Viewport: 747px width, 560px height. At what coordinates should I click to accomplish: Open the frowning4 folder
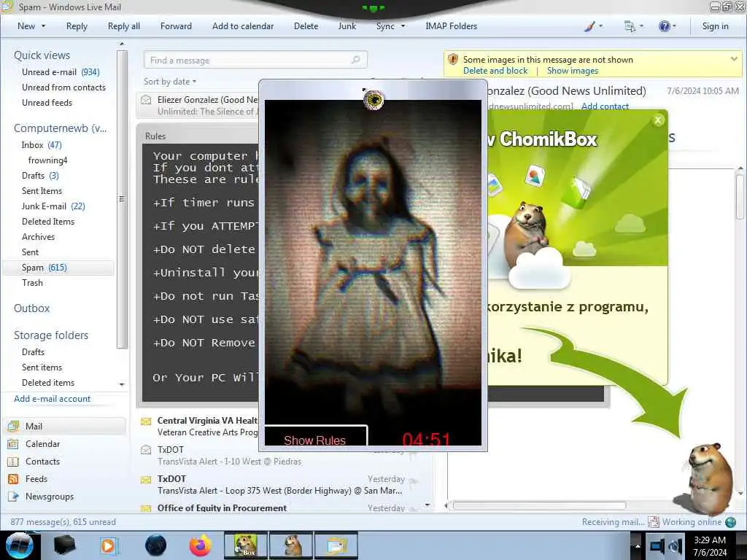coord(47,160)
